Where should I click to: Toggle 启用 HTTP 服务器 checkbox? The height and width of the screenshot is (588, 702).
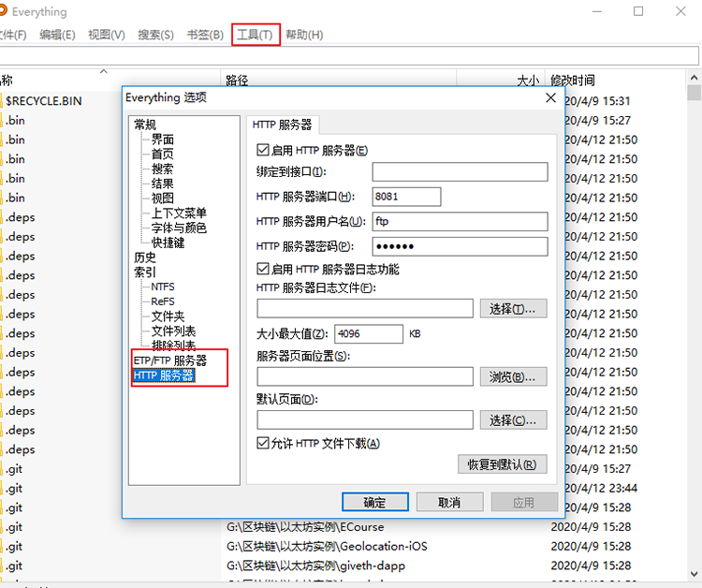262,150
